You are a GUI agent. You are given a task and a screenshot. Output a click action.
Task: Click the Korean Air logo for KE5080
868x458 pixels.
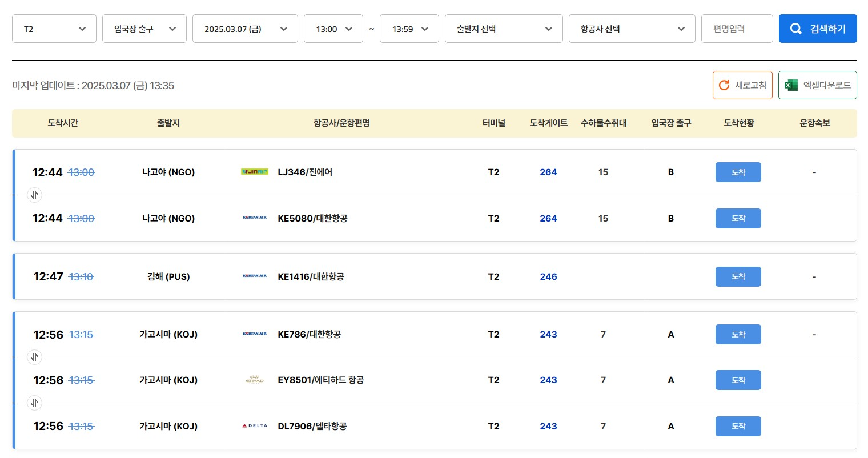coord(255,218)
